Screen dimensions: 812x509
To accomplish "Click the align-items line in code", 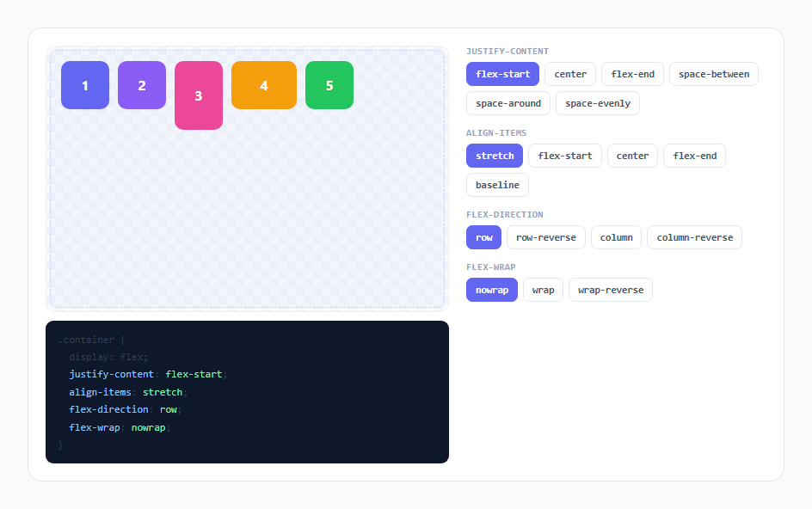I will 128,392.
